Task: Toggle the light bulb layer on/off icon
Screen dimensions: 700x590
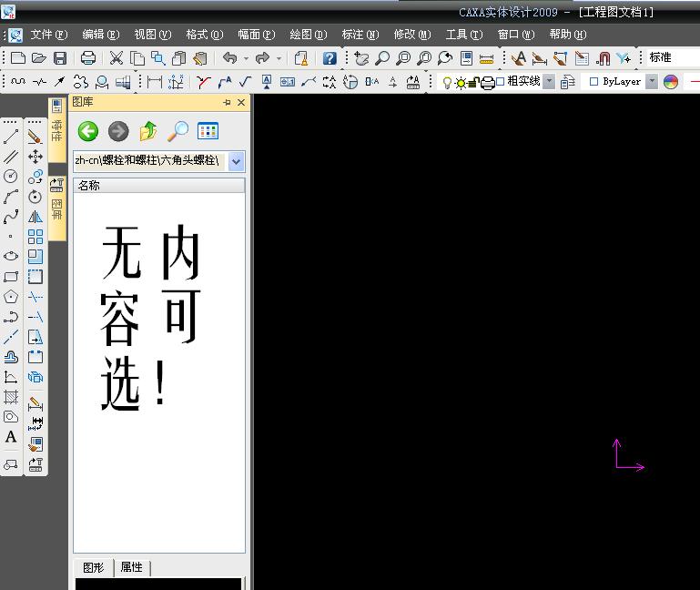Action: tap(446, 82)
